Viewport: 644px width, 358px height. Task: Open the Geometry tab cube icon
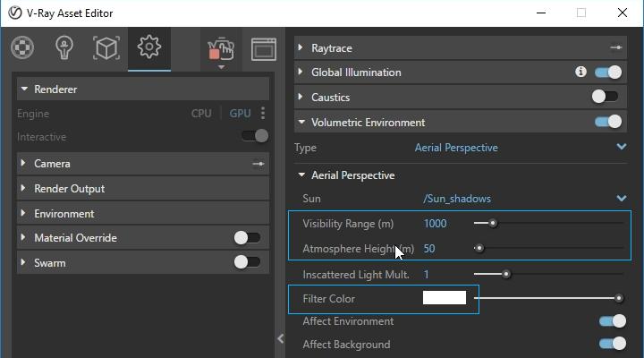pyautogui.click(x=106, y=47)
